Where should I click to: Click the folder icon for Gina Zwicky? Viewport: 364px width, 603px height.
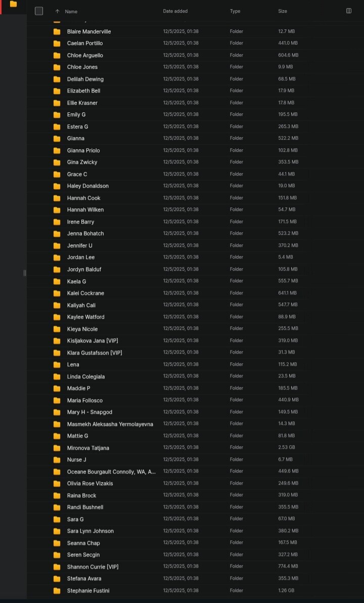(x=57, y=162)
